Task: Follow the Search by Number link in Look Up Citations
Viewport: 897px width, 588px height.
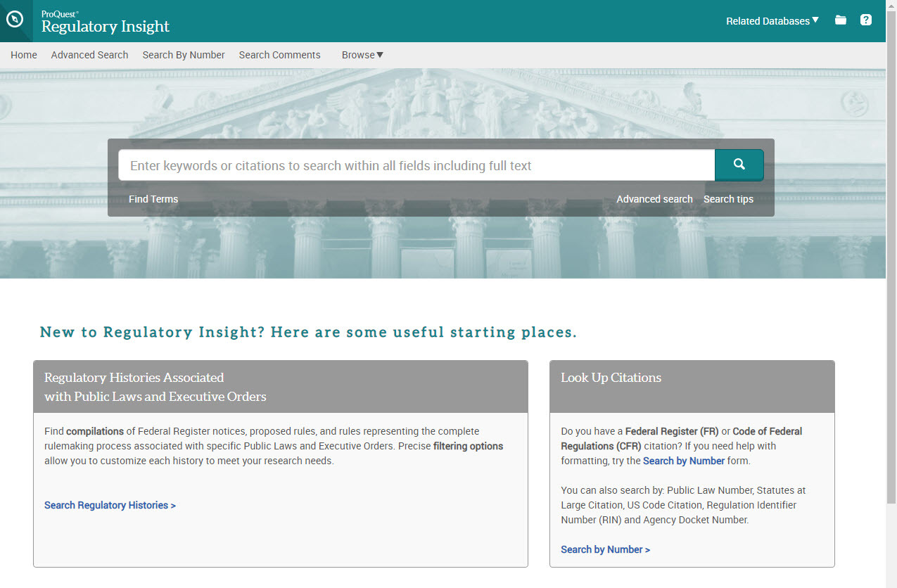Action: 605,549
